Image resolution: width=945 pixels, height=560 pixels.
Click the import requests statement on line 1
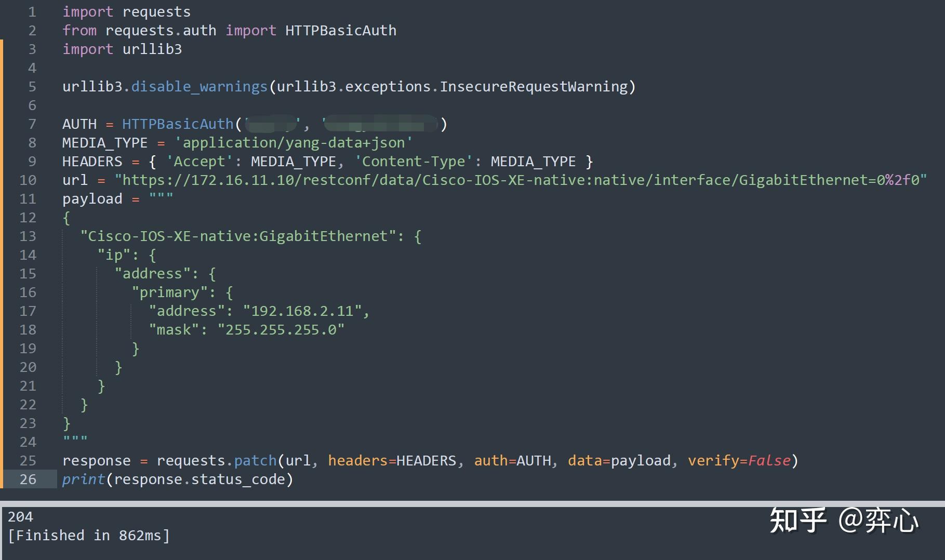(126, 11)
